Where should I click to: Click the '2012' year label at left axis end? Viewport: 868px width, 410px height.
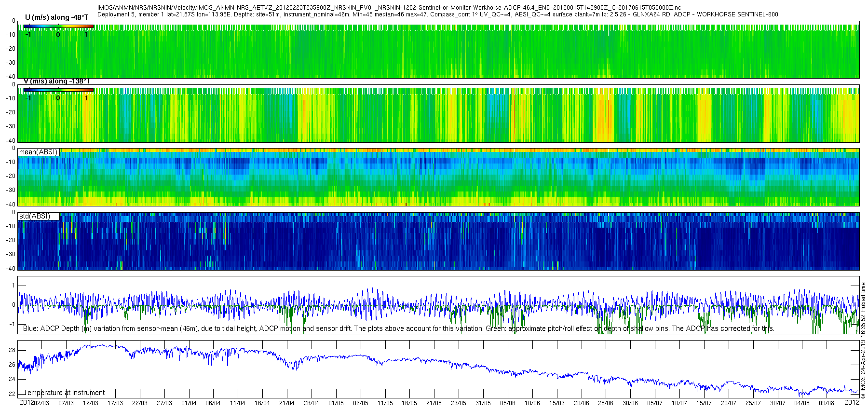27,402
